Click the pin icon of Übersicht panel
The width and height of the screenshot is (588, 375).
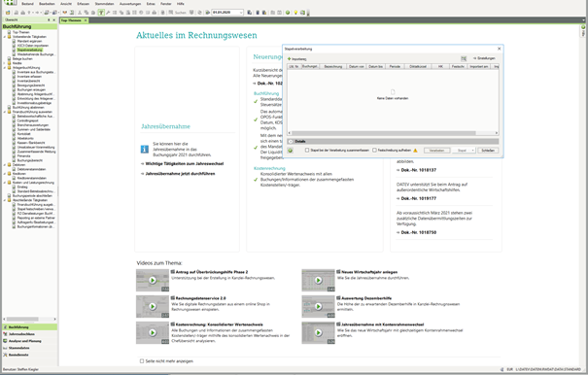tap(49, 19)
